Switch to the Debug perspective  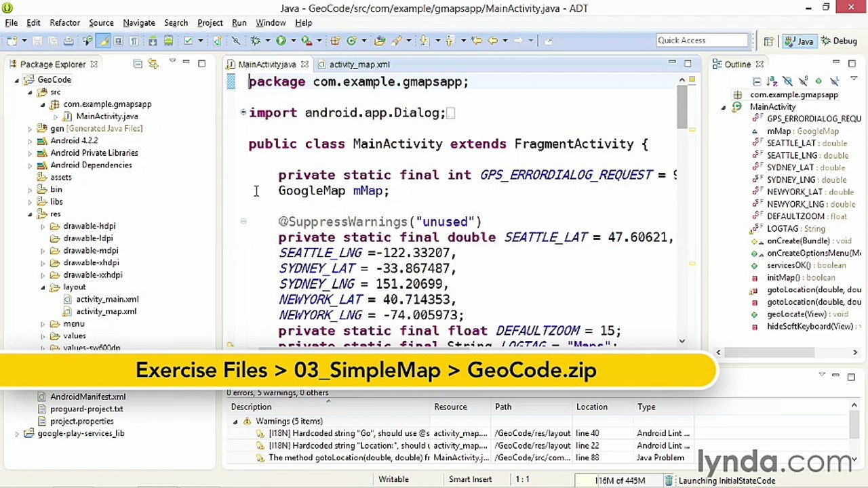click(839, 41)
